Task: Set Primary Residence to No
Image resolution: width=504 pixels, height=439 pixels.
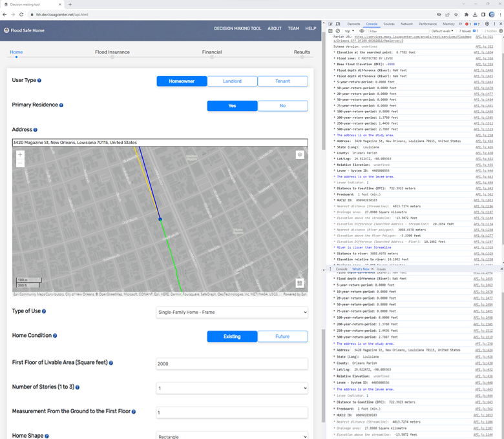Action: coord(282,106)
